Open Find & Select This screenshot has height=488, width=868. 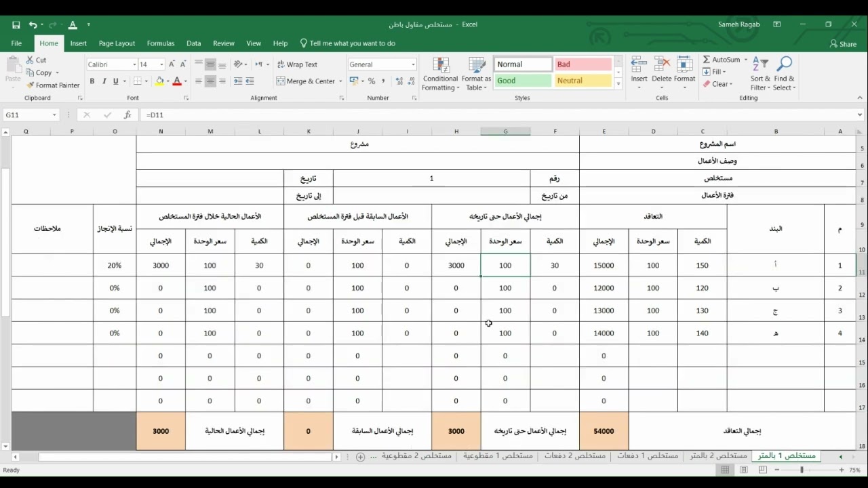784,74
